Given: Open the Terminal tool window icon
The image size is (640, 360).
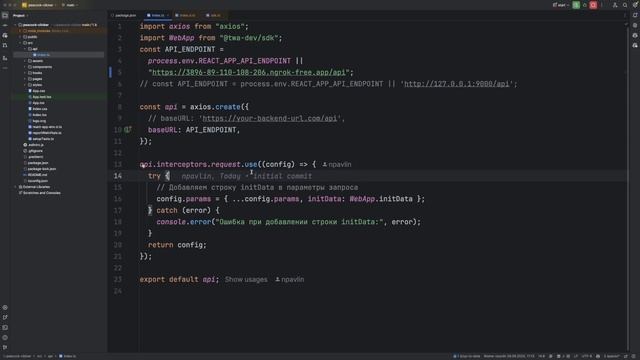Looking at the screenshot, I should tap(5, 327).
